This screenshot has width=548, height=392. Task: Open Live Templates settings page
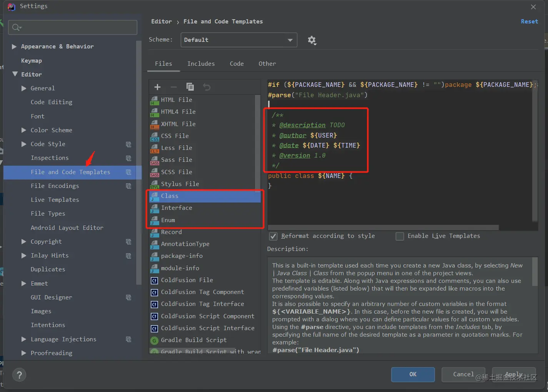coord(55,200)
